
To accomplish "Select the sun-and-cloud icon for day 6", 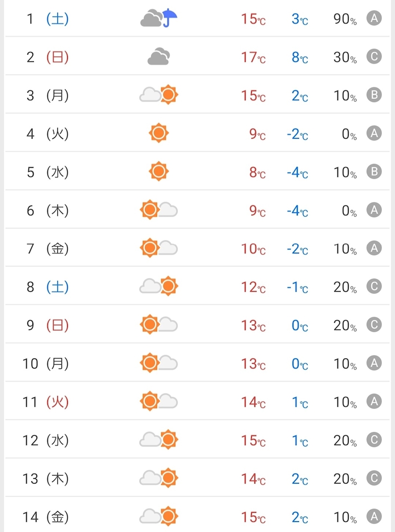I will click(x=159, y=210).
